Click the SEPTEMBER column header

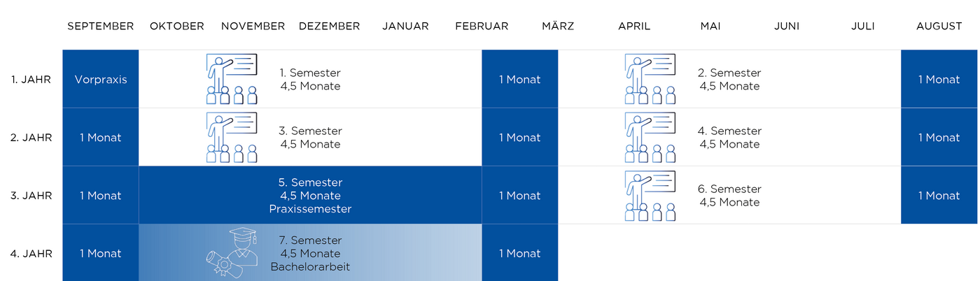tap(101, 26)
